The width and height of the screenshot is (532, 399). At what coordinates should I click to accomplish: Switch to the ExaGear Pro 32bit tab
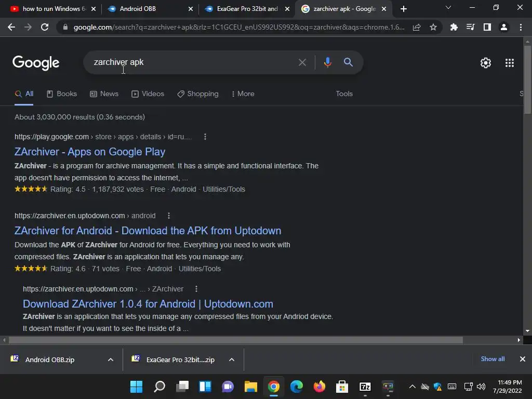[247, 9]
